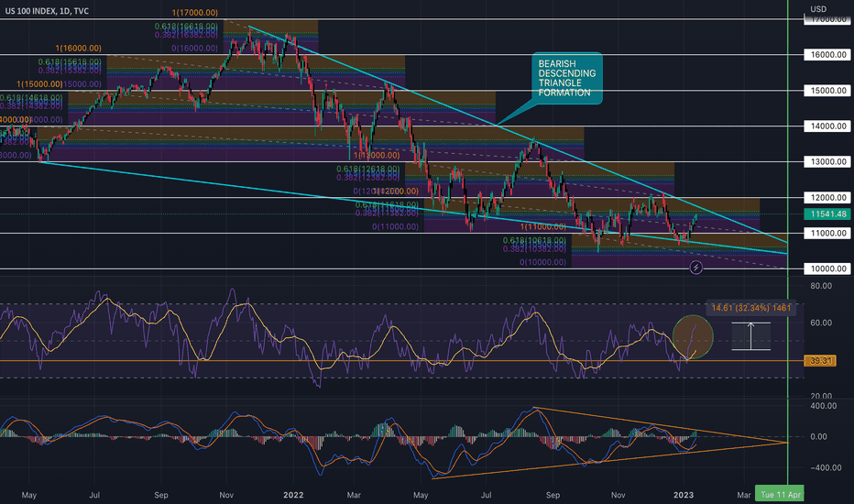Click the 0(10000.00) Fibonacci label
The height and width of the screenshot is (504, 854).
(543, 262)
